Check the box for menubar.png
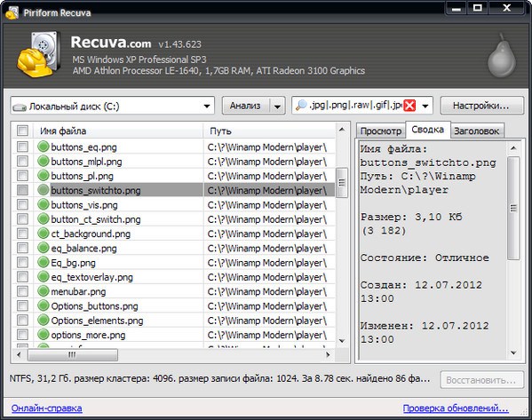The height and width of the screenshot is (420, 532). click(22, 291)
